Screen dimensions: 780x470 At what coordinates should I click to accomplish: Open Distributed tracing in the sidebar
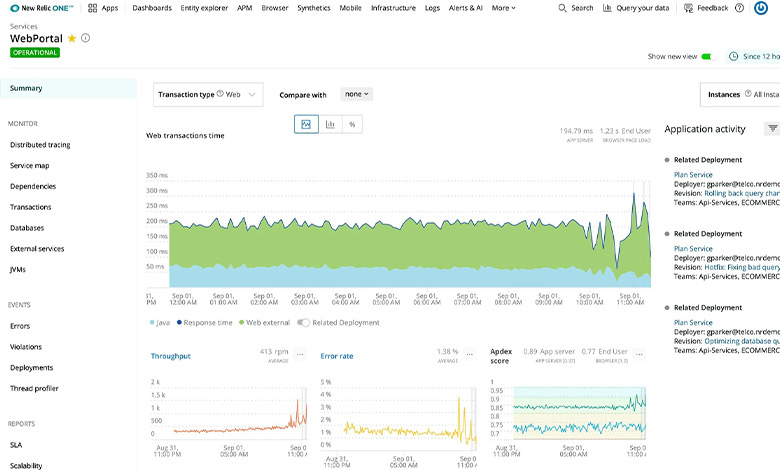coord(40,145)
